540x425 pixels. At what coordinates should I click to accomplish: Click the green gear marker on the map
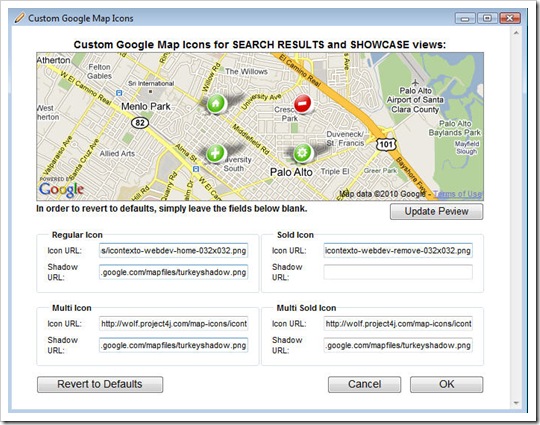tap(302, 153)
